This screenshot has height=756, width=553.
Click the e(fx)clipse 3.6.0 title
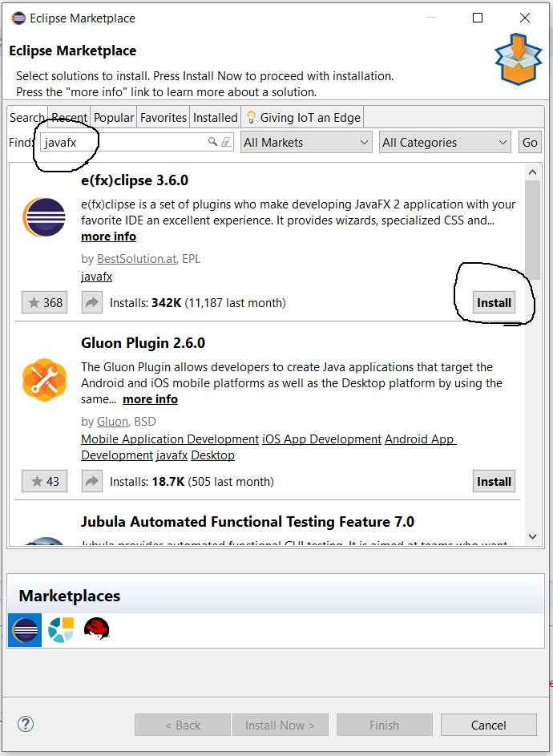[135, 180]
